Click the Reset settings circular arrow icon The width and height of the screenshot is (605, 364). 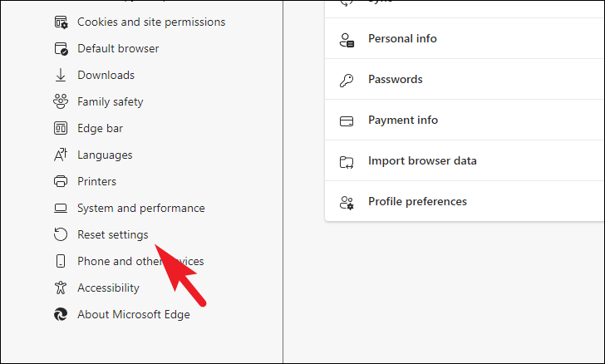61,234
